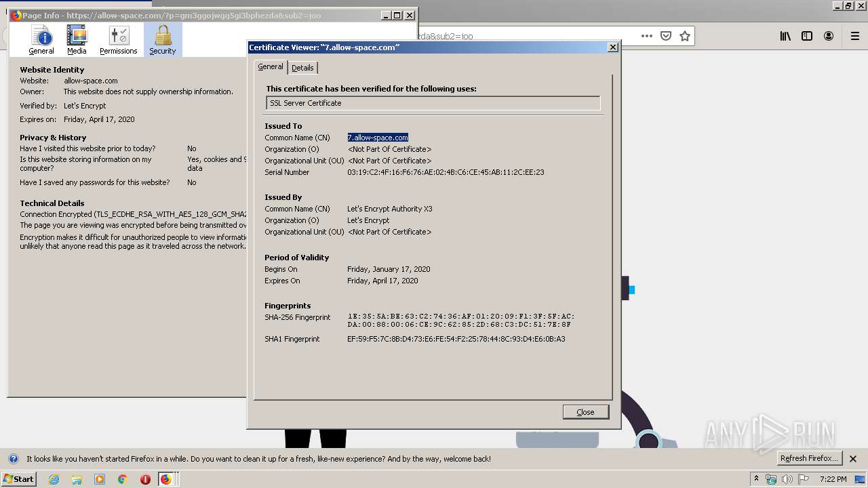Image resolution: width=868 pixels, height=488 pixels.
Task: Click the SHA1 fingerprint value
Action: click(456, 339)
